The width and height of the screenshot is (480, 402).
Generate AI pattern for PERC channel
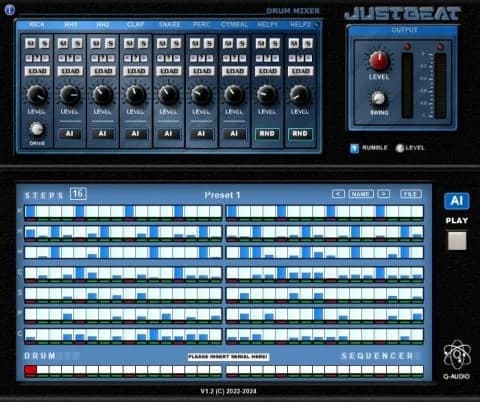click(x=201, y=134)
